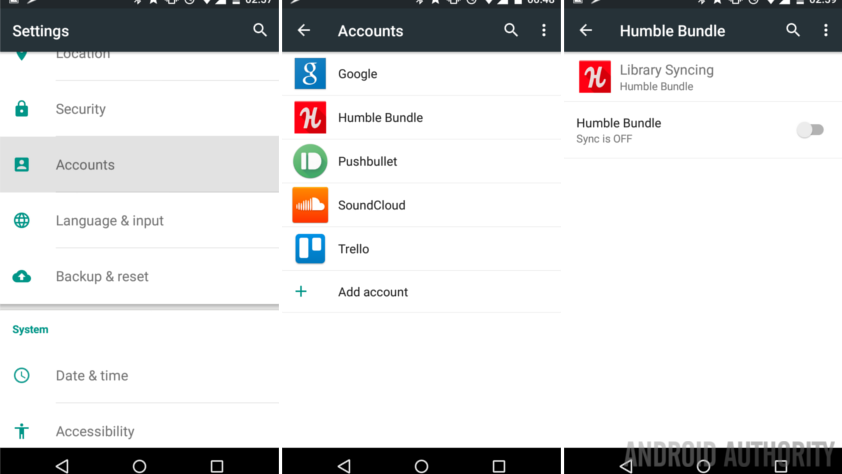Tap Android recents button on Settings screen
The width and height of the screenshot is (842, 474).
coord(217,466)
